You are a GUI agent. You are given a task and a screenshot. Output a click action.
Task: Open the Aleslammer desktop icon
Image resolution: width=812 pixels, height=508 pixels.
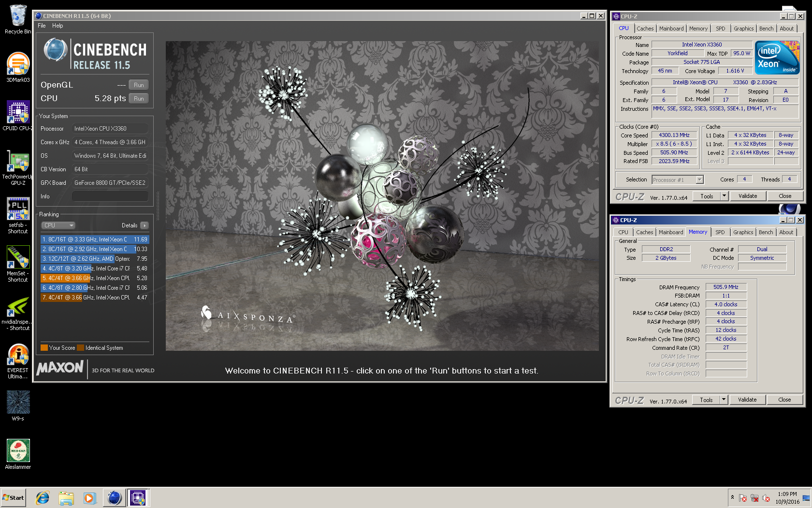coord(18,454)
